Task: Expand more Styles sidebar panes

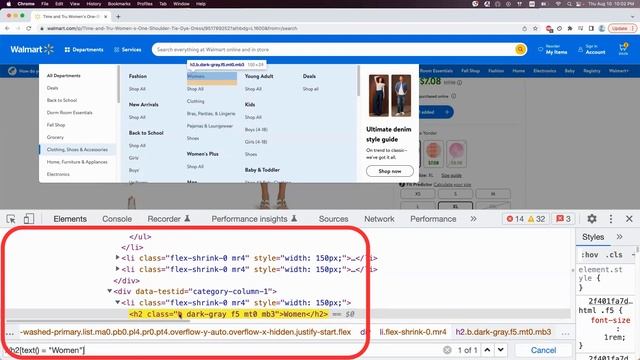Action: pos(619,237)
